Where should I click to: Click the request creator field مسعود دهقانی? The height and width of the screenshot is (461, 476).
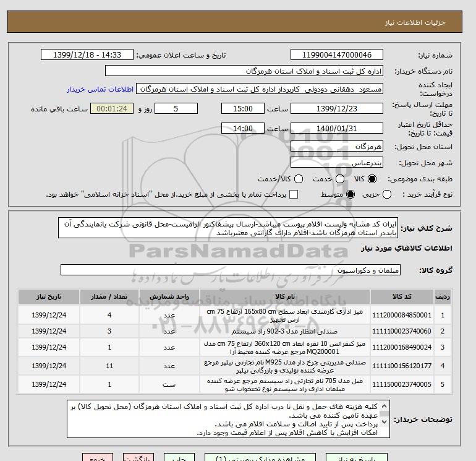[260, 89]
